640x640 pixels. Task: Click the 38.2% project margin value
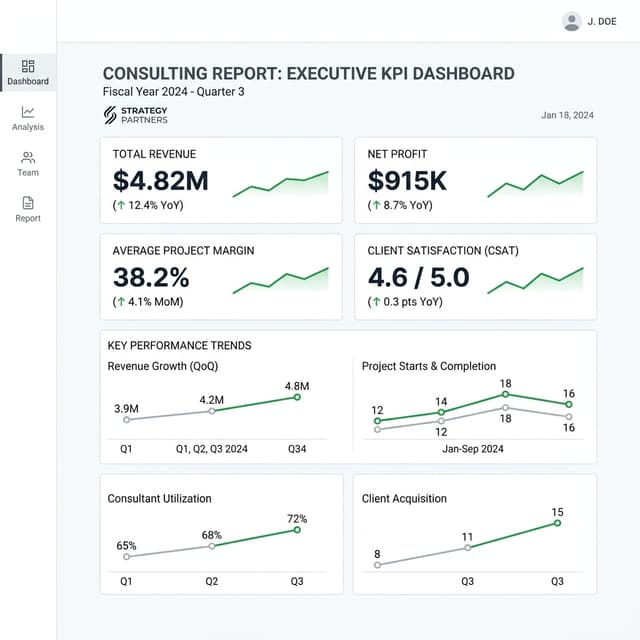click(151, 277)
